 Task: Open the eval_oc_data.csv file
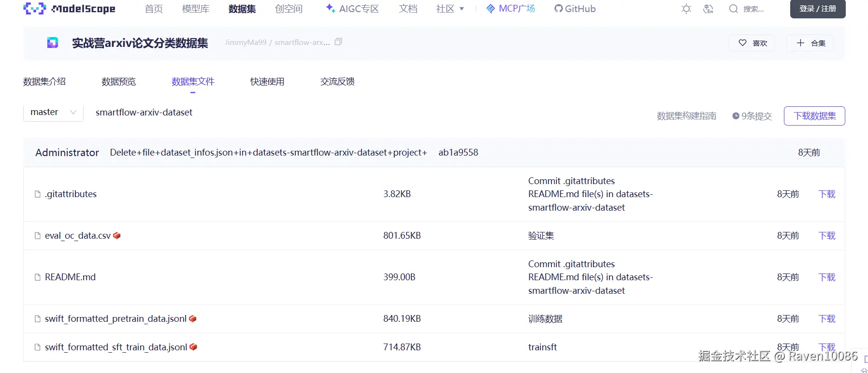point(77,236)
